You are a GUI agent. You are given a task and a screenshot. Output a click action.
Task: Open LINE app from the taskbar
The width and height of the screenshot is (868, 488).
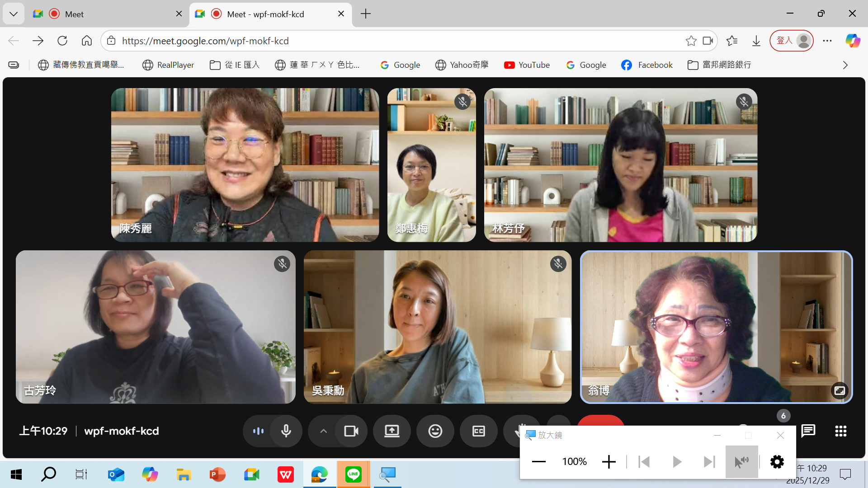pyautogui.click(x=353, y=474)
